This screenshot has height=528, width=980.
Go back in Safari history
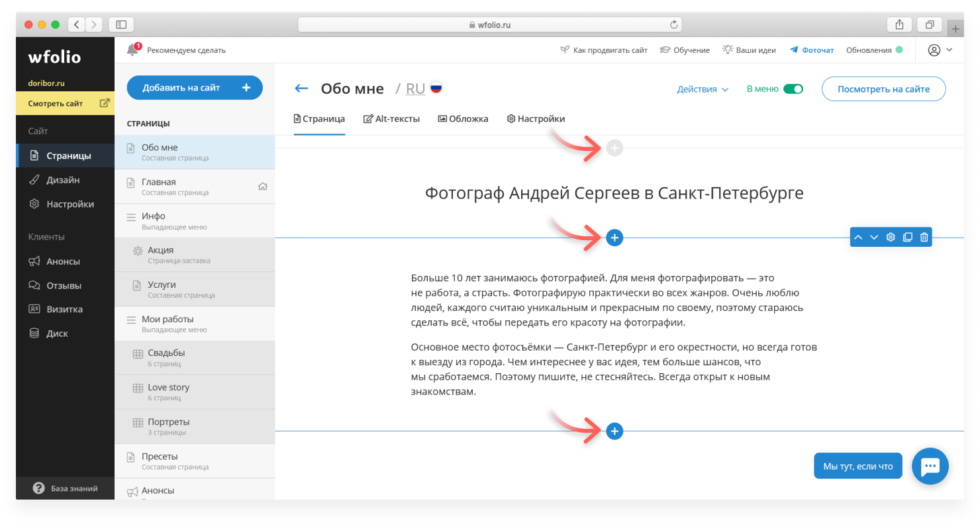(76, 24)
